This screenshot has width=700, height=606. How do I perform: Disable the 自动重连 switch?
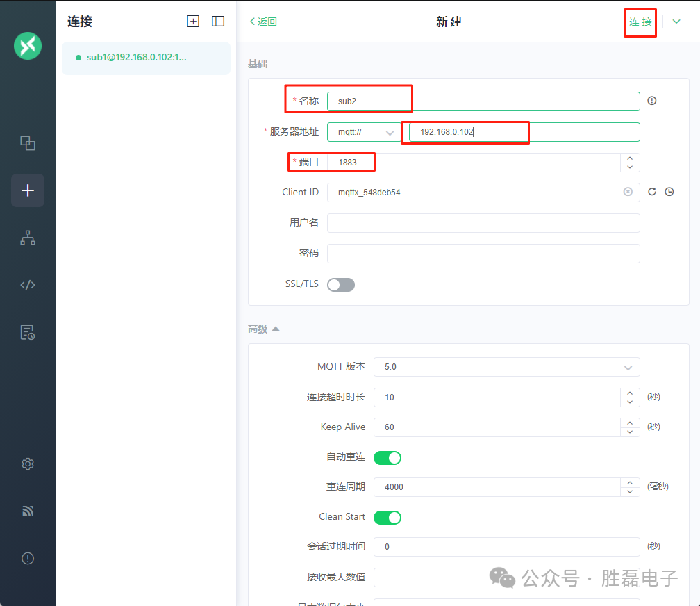387,458
